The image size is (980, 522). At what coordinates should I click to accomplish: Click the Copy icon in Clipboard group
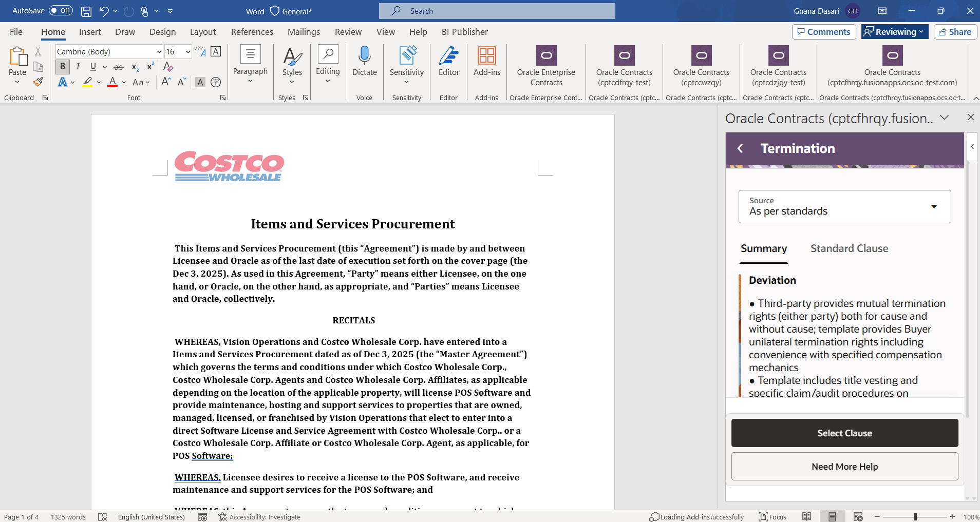coord(38,67)
